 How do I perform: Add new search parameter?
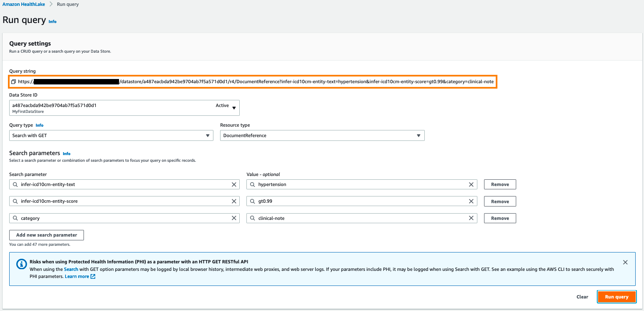tap(46, 235)
